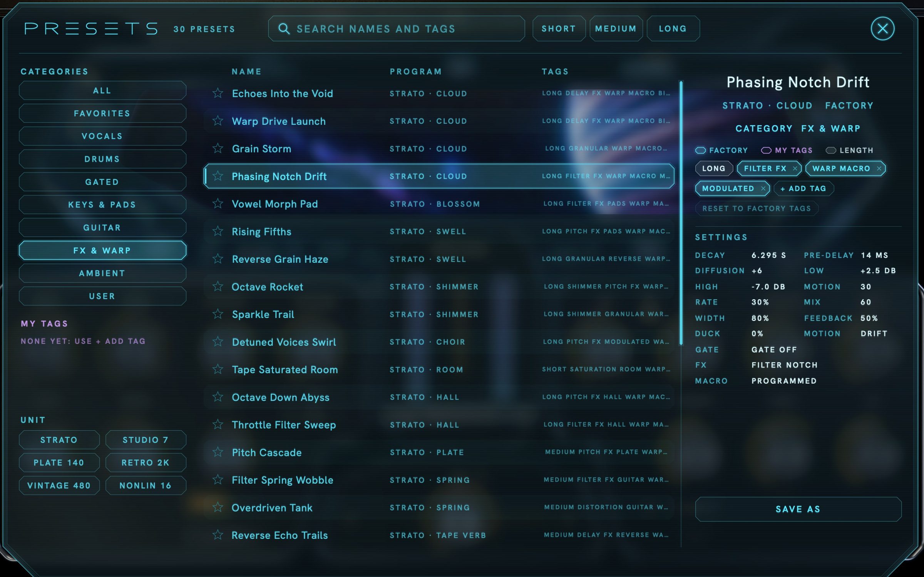Select the VOCALS category

pyautogui.click(x=102, y=136)
